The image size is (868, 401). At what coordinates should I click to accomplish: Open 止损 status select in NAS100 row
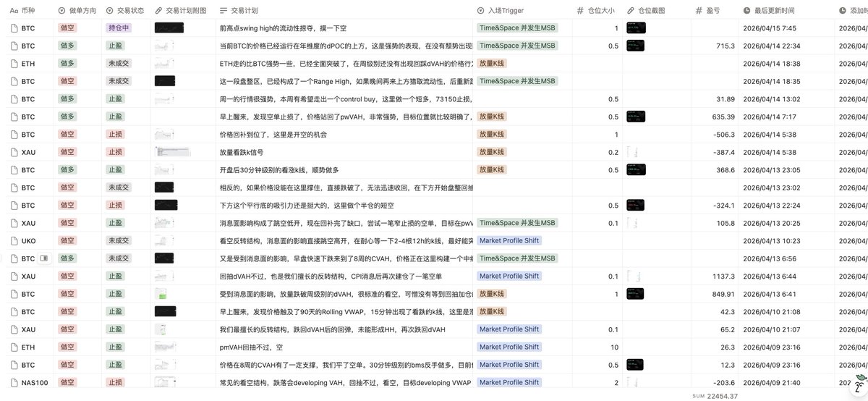tap(114, 383)
